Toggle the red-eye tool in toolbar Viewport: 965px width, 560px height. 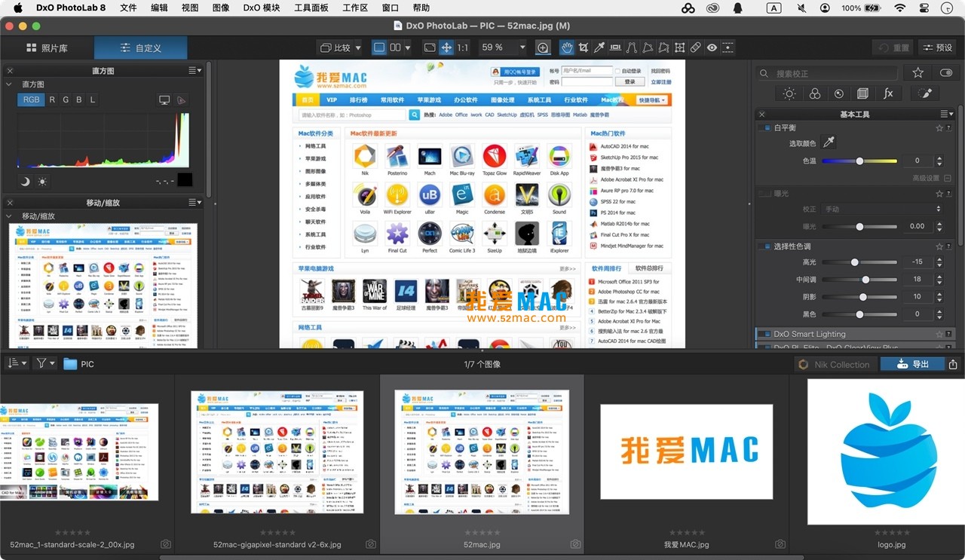pos(712,47)
